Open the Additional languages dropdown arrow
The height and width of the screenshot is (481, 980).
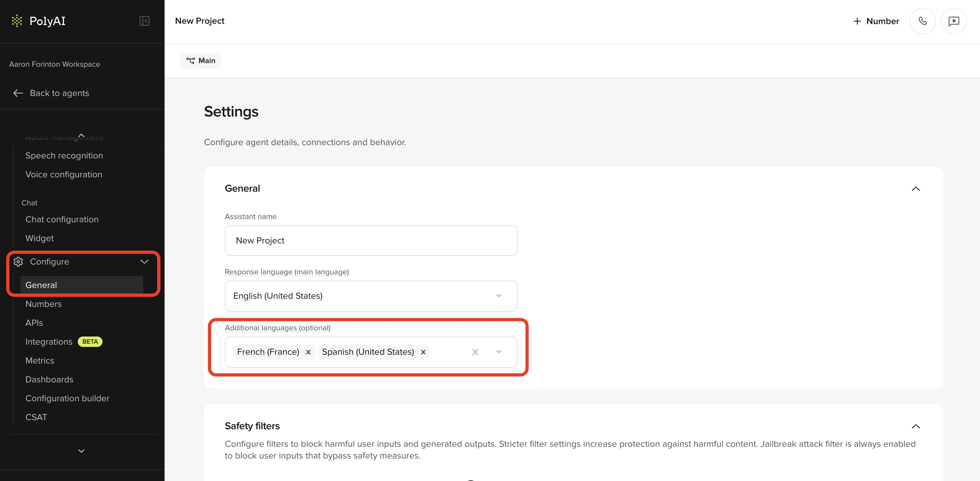tap(499, 352)
